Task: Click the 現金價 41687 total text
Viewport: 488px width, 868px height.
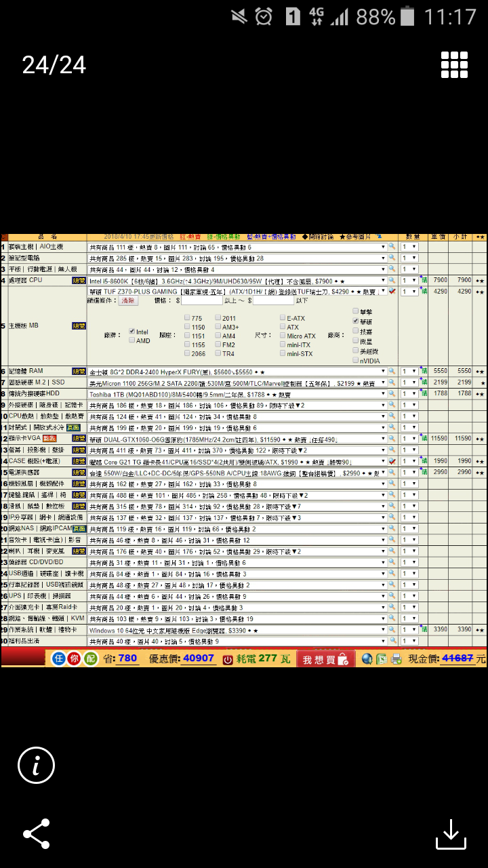Action: pyautogui.click(x=447, y=658)
